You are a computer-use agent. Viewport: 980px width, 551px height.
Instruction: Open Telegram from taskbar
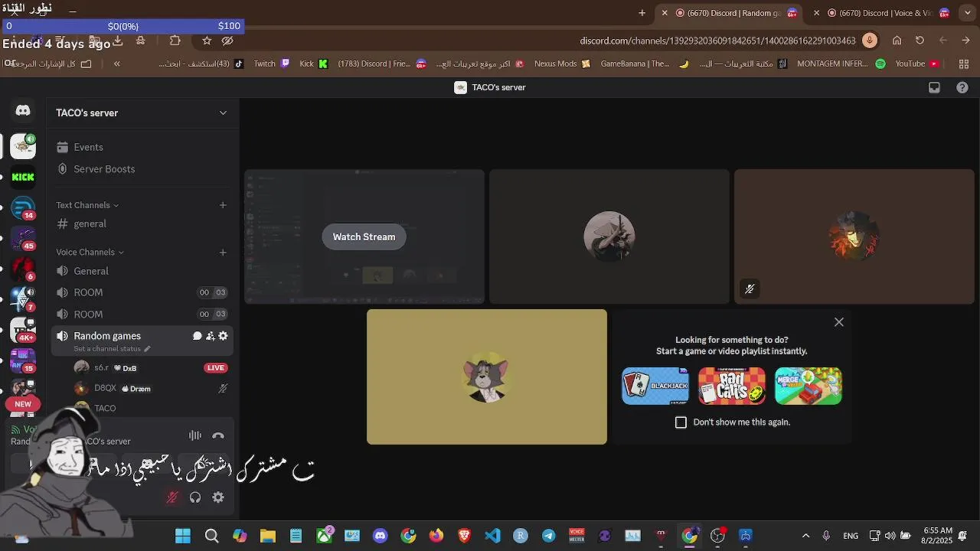(549, 536)
